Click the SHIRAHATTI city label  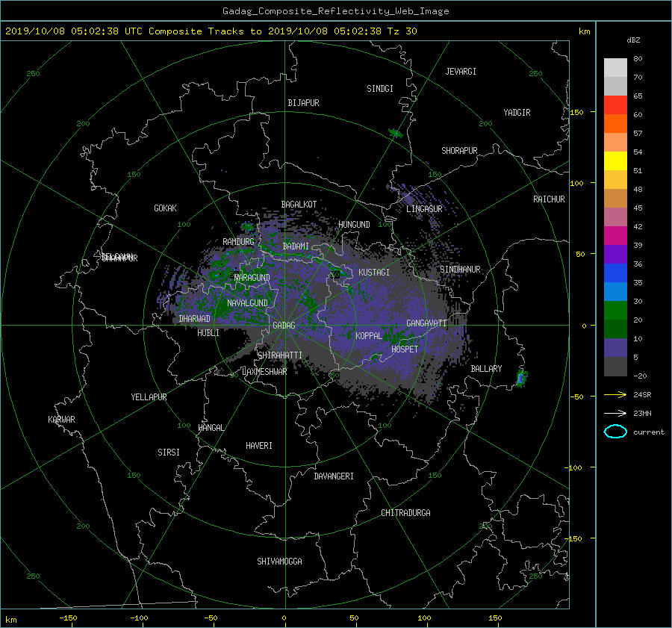(280, 355)
